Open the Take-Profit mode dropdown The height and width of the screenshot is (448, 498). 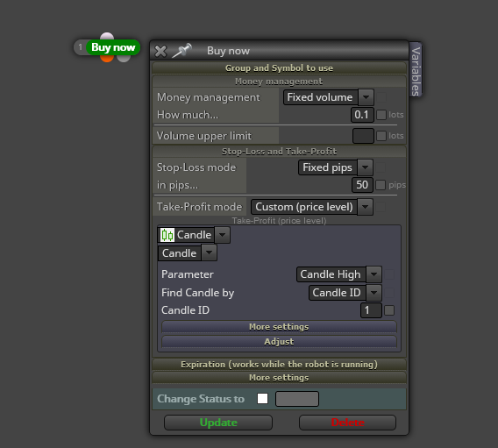[312, 207]
